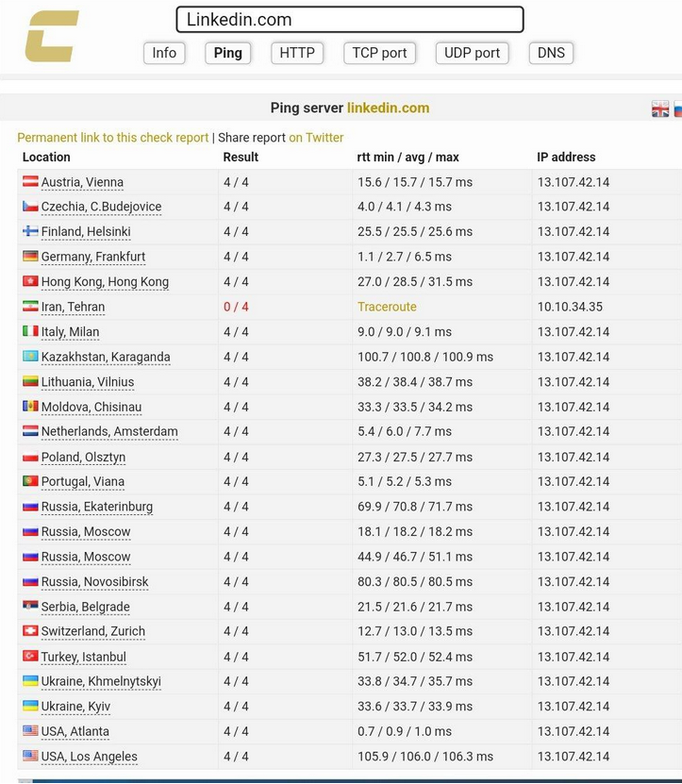
Task: Switch to the HTTP check tab
Action: 297,53
